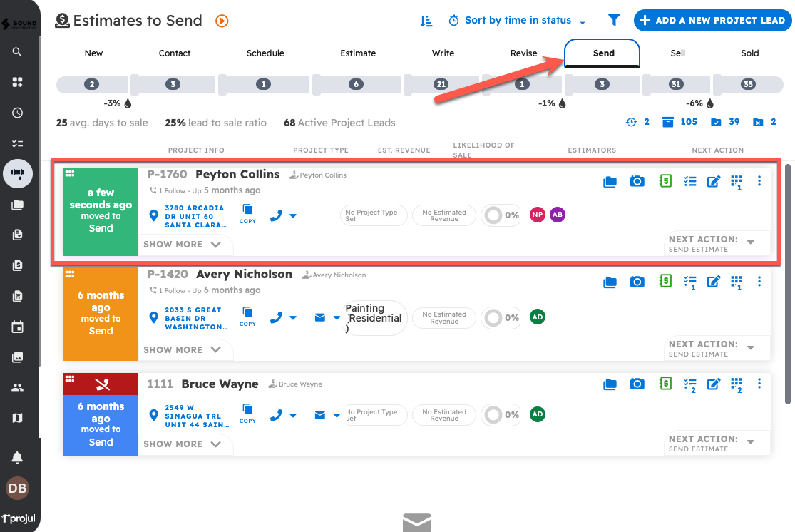Expand Show More for Peyton Collins
Screen dimensions: 795x532
click(x=183, y=245)
